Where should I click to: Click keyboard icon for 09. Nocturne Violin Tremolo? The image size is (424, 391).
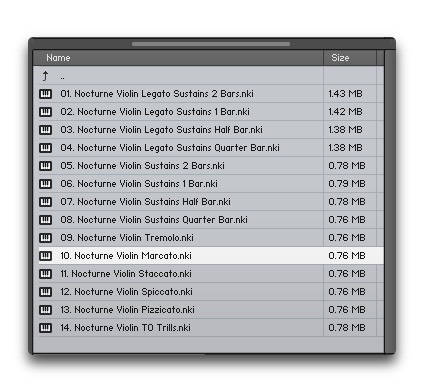(45, 238)
